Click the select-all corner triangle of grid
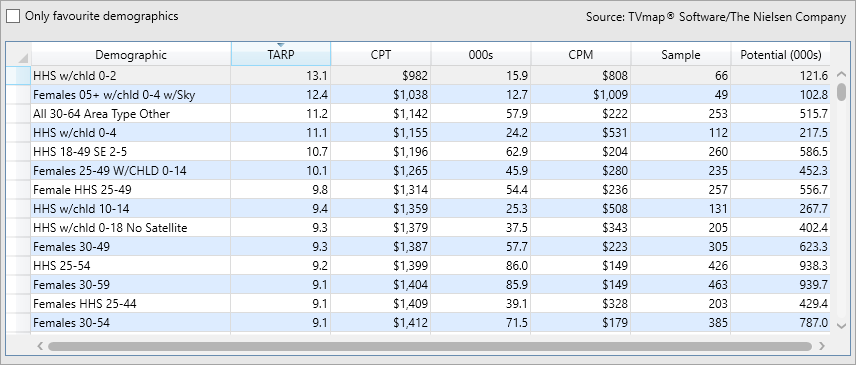 point(23,58)
